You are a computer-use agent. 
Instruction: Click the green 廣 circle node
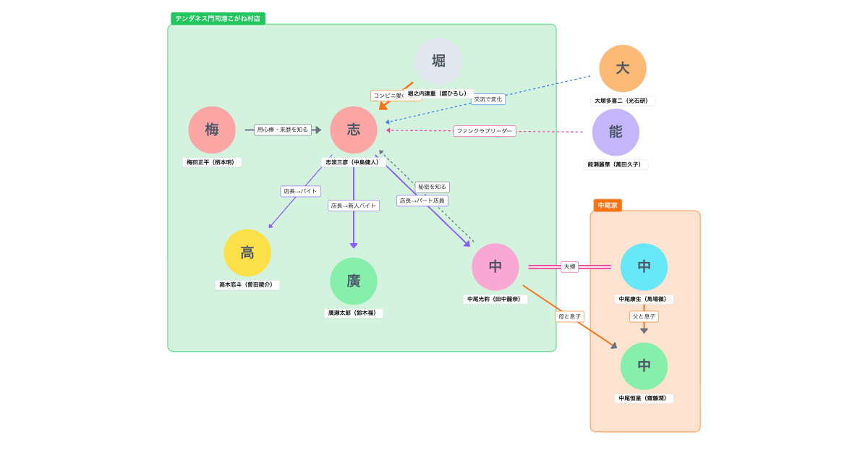coord(354,282)
